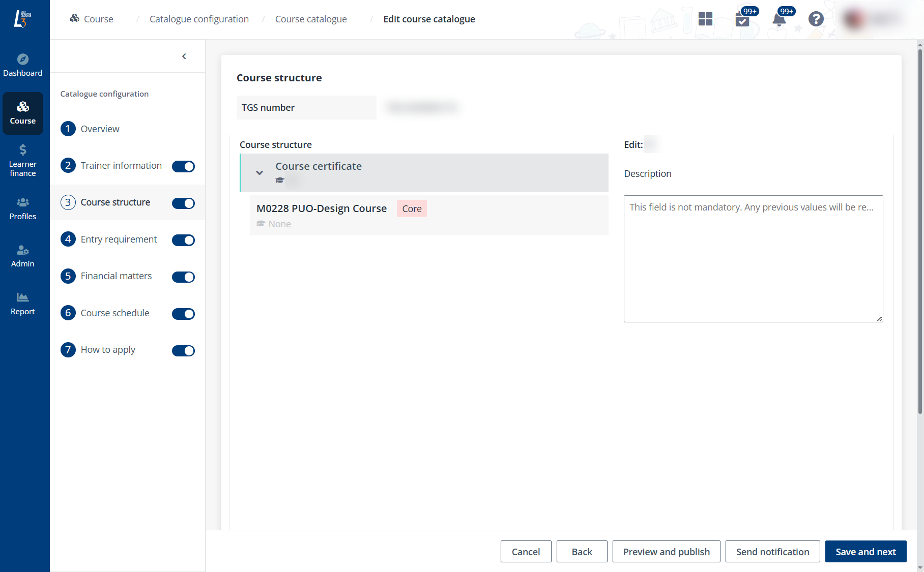Disable the Entry requirement toggle

[183, 240]
